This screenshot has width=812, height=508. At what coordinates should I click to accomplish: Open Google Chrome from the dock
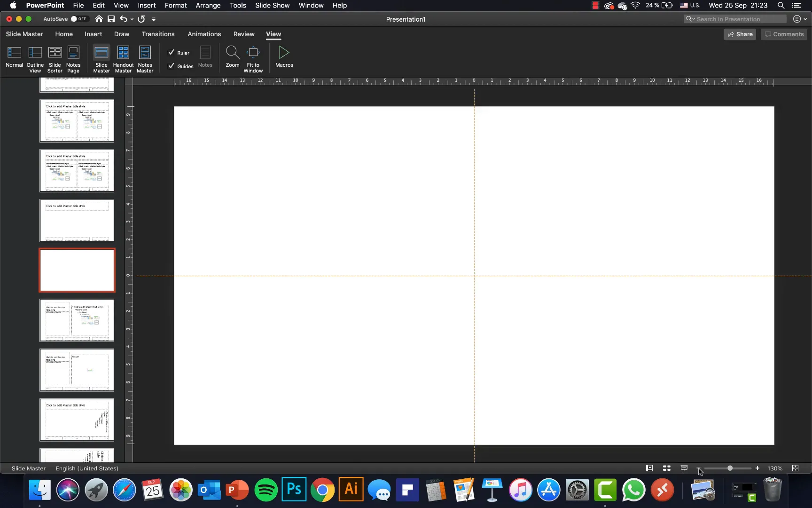[x=322, y=490]
